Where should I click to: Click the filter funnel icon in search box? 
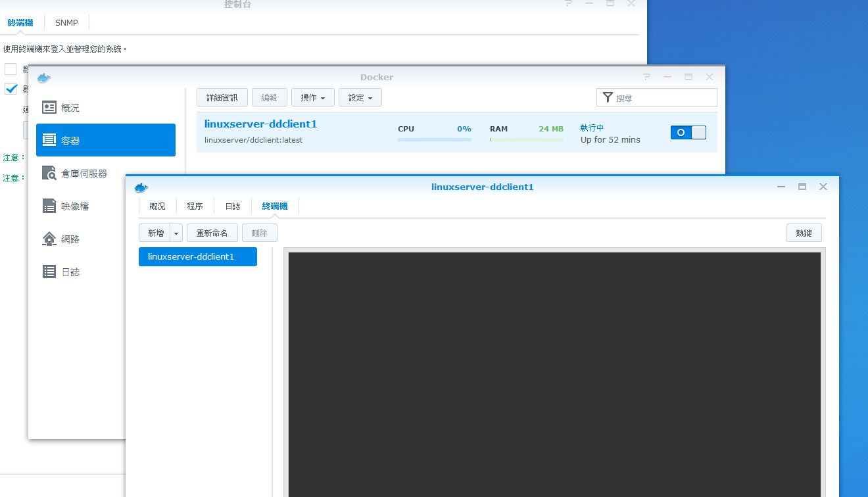tap(608, 97)
